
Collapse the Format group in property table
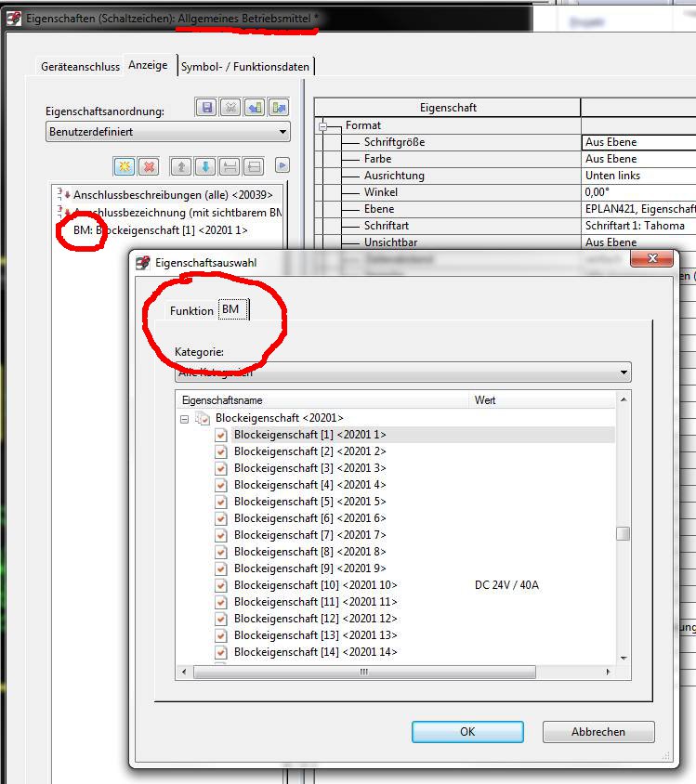[x=323, y=126]
